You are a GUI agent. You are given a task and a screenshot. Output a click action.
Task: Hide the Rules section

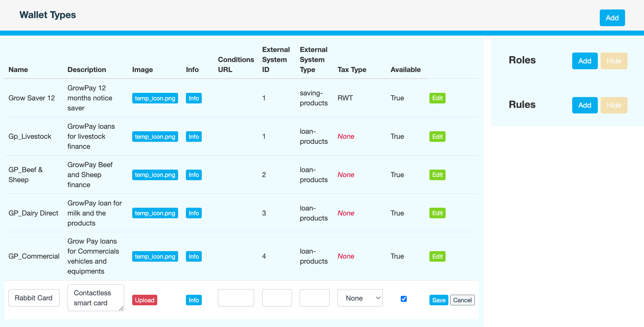coord(614,105)
